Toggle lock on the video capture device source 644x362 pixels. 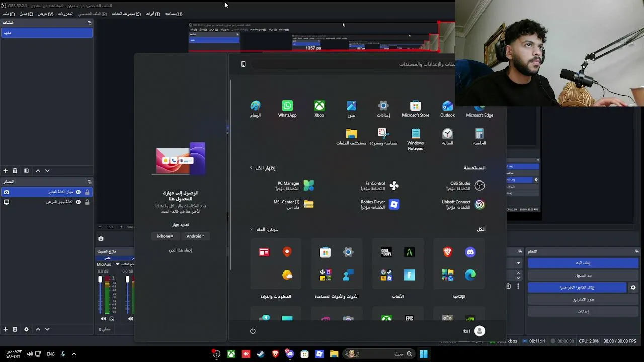(x=87, y=192)
